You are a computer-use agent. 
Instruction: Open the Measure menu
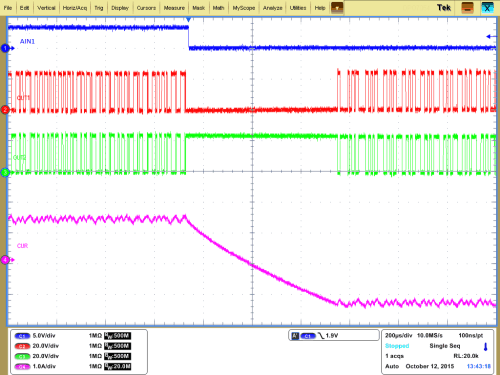pyautogui.click(x=174, y=8)
